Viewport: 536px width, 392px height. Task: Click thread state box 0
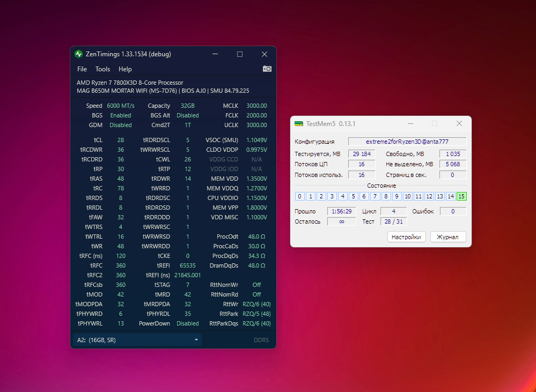pos(300,196)
